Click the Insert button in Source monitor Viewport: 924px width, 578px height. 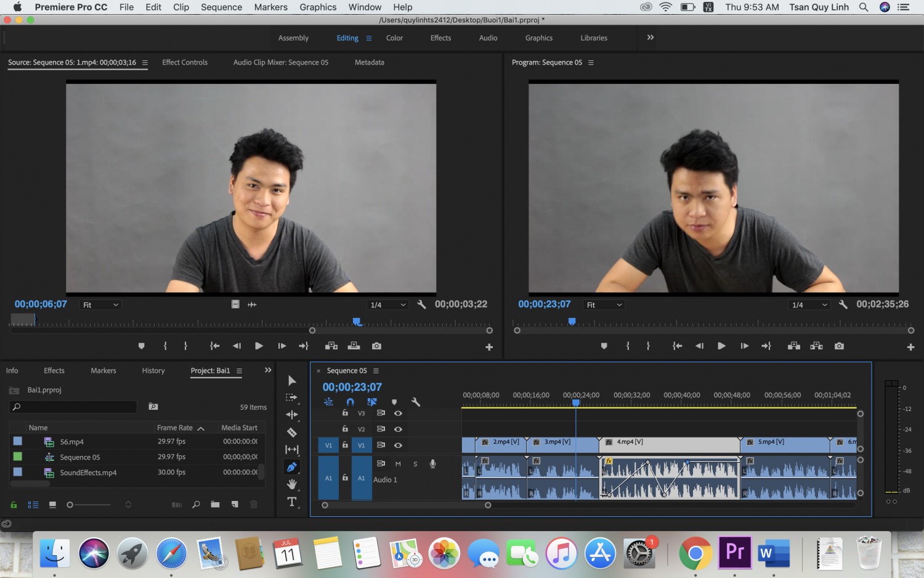(331, 346)
